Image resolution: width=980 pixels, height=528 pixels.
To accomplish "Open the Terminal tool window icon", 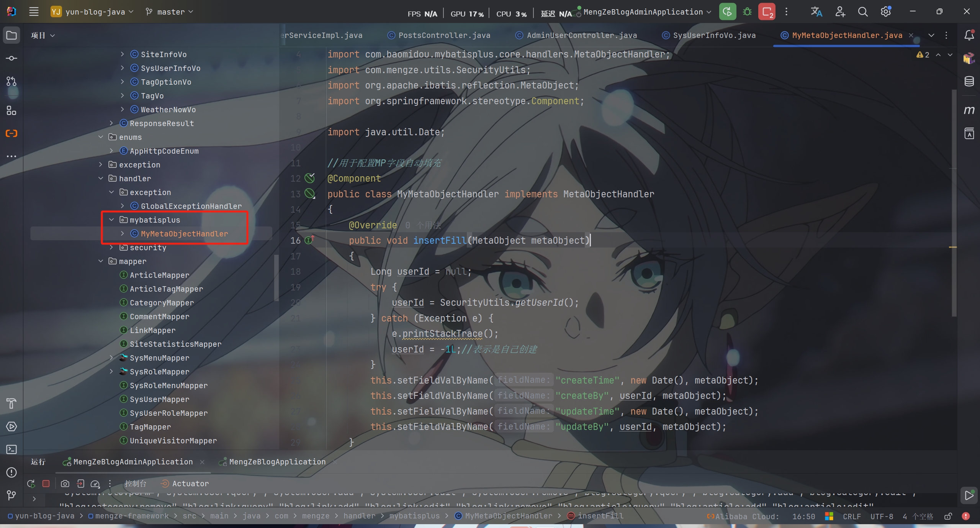I will pyautogui.click(x=11, y=449).
